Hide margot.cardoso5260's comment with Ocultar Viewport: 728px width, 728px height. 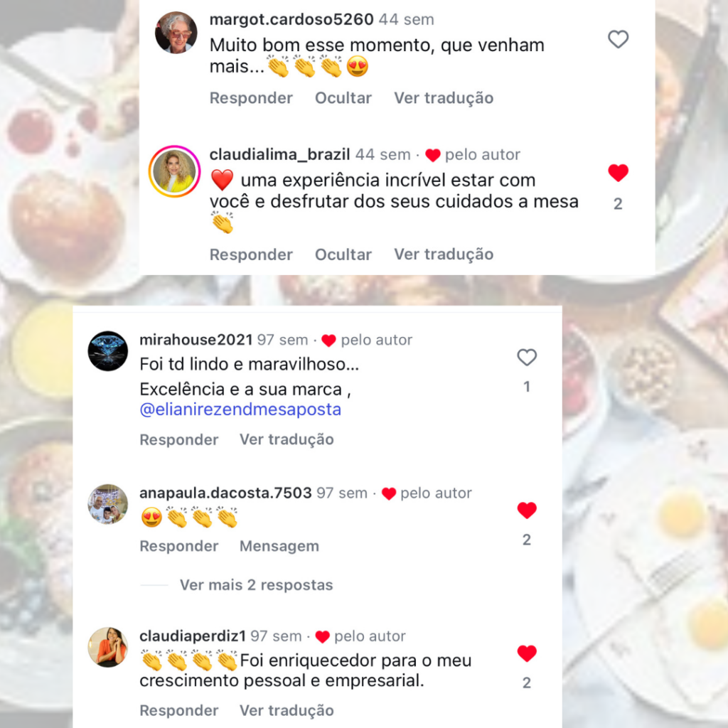pos(343,98)
